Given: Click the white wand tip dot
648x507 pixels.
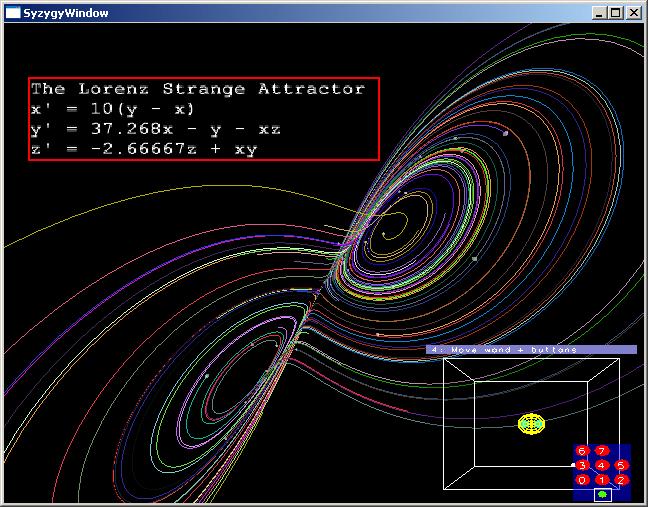Looking at the screenshot, I should [573, 465].
